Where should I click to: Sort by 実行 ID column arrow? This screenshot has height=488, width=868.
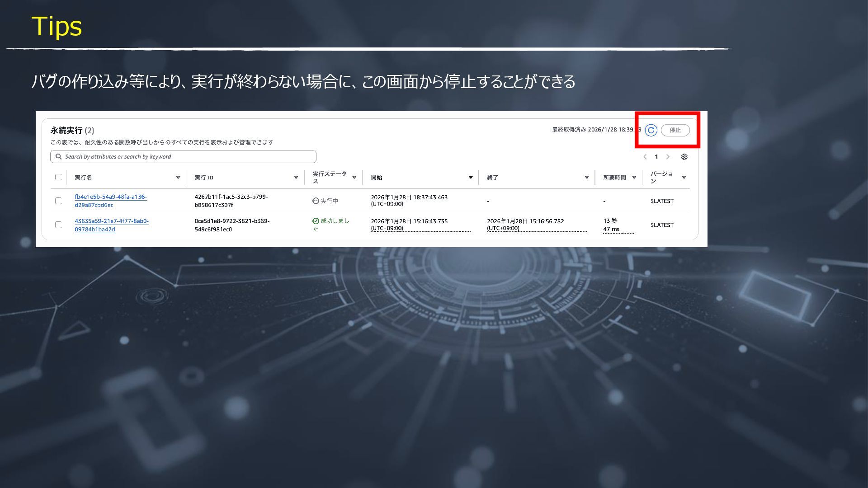296,177
